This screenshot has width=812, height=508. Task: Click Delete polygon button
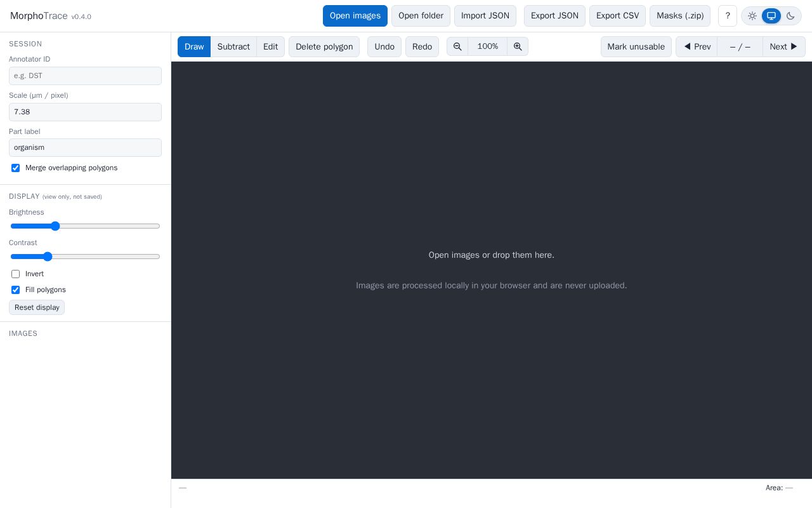[324, 46]
